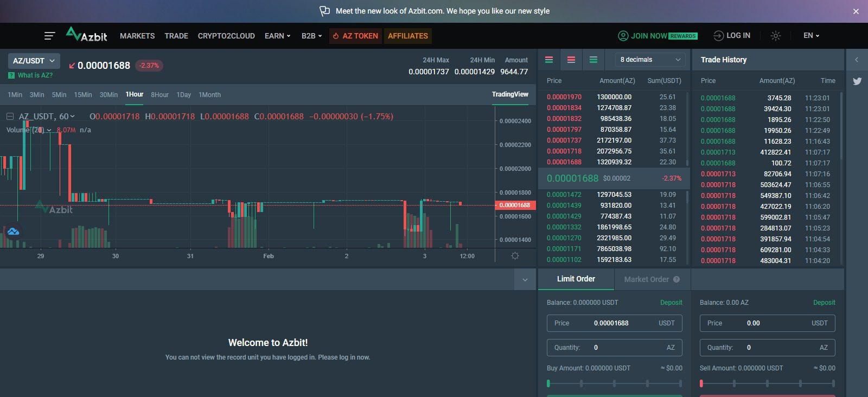
Task: Expand the Volume indicator options
Action: 49,130
